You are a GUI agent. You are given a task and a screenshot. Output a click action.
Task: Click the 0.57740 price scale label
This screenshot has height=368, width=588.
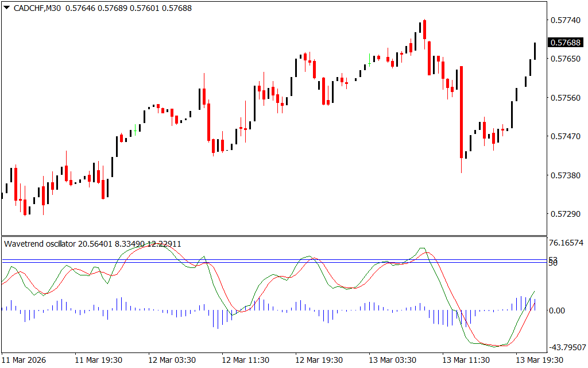tap(564, 20)
